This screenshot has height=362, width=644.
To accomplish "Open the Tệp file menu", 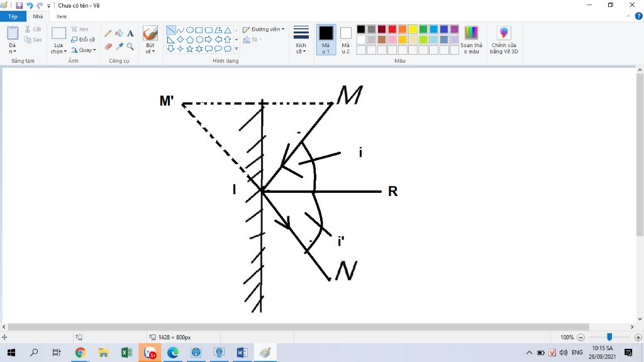I will pos(13,16).
